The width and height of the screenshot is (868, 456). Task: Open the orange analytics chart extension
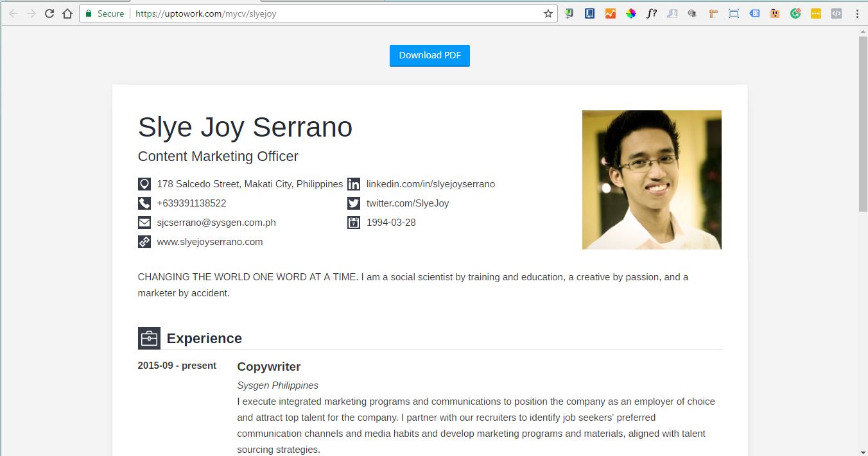pos(610,13)
